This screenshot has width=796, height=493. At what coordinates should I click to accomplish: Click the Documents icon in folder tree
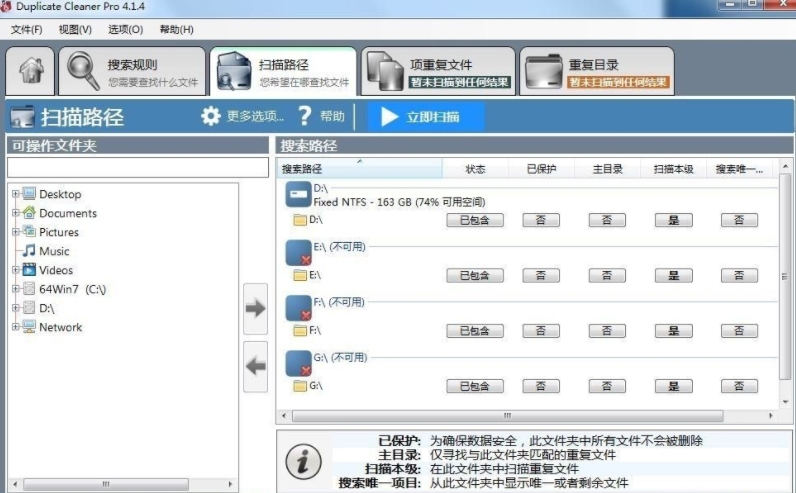29,213
